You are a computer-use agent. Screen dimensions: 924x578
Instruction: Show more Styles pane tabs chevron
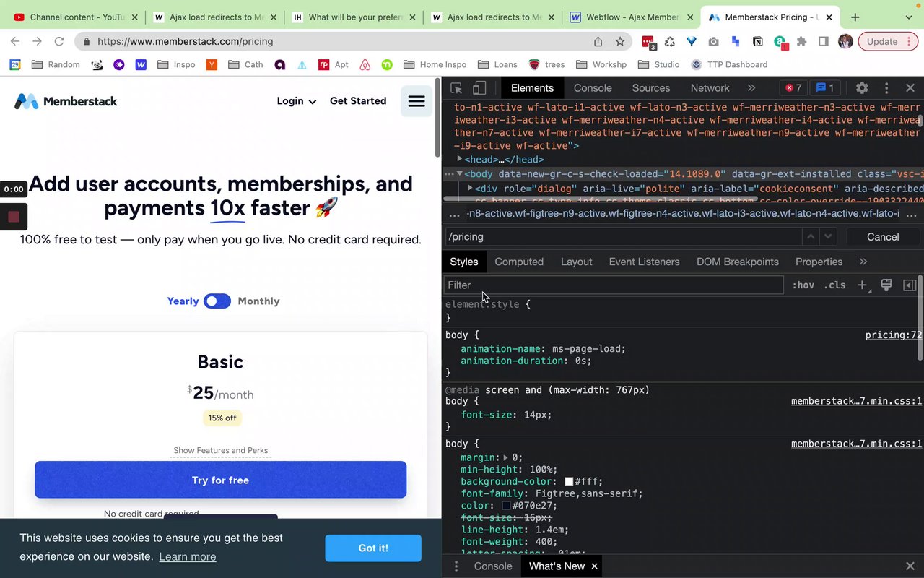click(x=863, y=262)
